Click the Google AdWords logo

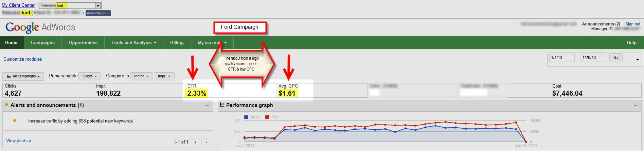point(40,27)
